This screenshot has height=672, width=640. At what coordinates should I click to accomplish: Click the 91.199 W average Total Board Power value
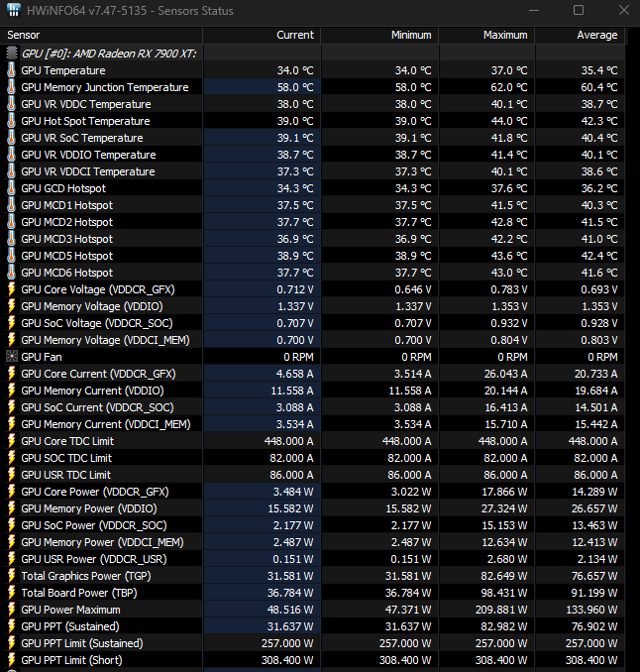(x=594, y=593)
